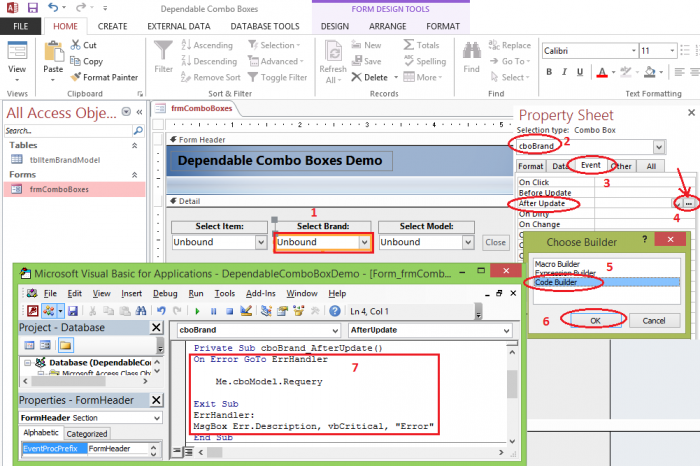Click the VBA Find binoculars icon
700x466 pixels.
pos(141,311)
